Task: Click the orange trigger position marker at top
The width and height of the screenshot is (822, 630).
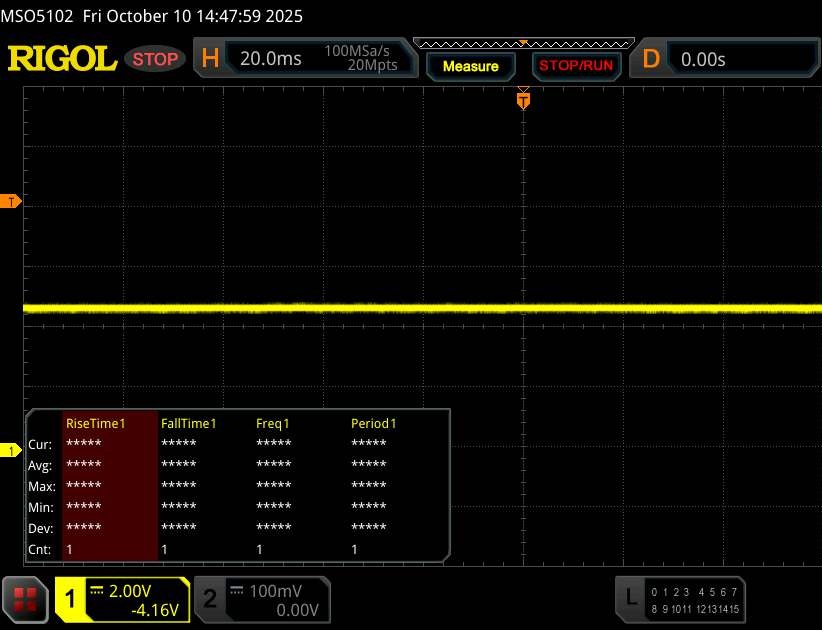Action: pos(522,100)
